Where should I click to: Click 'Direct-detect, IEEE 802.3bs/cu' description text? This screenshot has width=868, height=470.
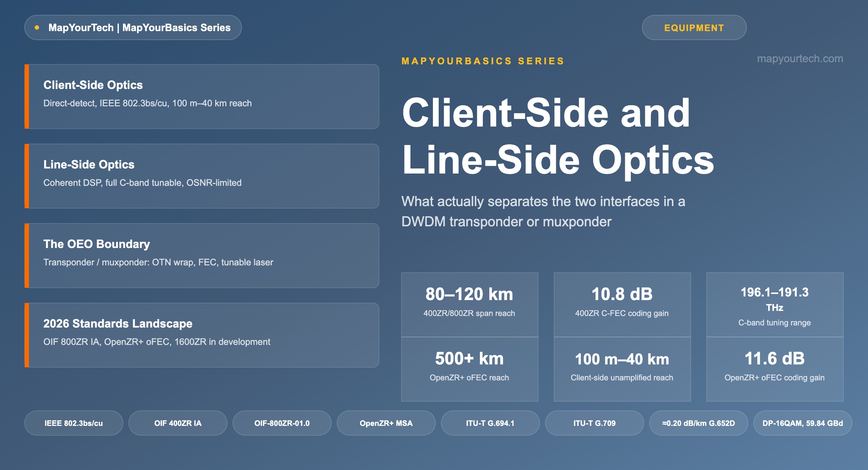(148, 103)
